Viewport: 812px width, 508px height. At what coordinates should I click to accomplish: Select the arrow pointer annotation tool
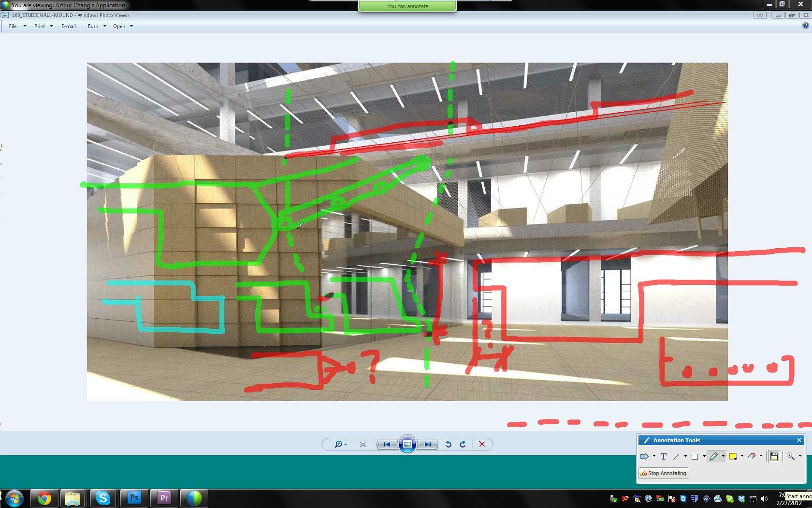(x=644, y=456)
